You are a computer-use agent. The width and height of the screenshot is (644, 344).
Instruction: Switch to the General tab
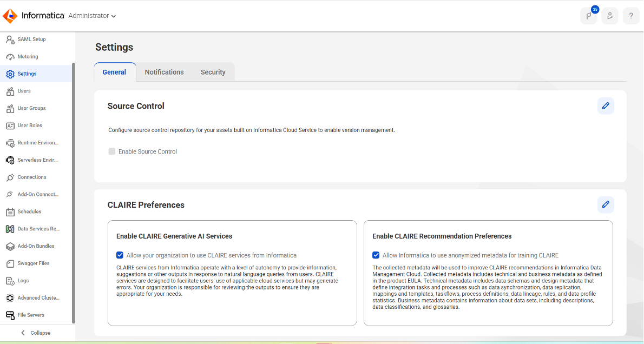(114, 72)
